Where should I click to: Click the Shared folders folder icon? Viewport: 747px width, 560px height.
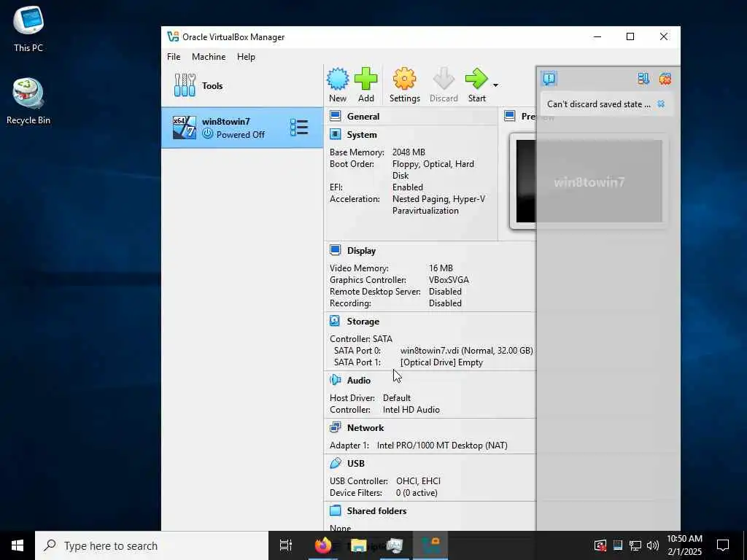pos(336,510)
